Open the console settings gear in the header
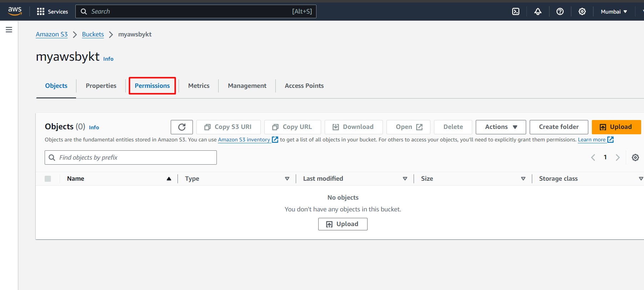Viewport: 644px width, 290px height. (x=582, y=11)
